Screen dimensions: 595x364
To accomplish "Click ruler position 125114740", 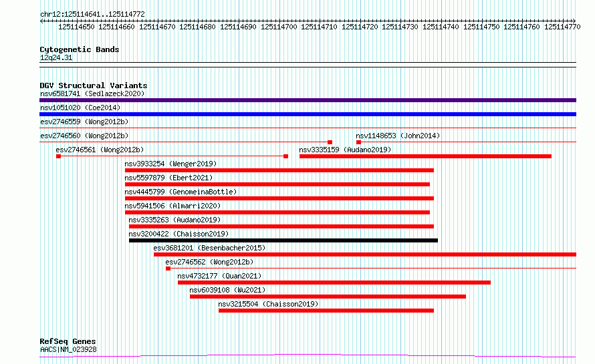I will tap(441, 27).
